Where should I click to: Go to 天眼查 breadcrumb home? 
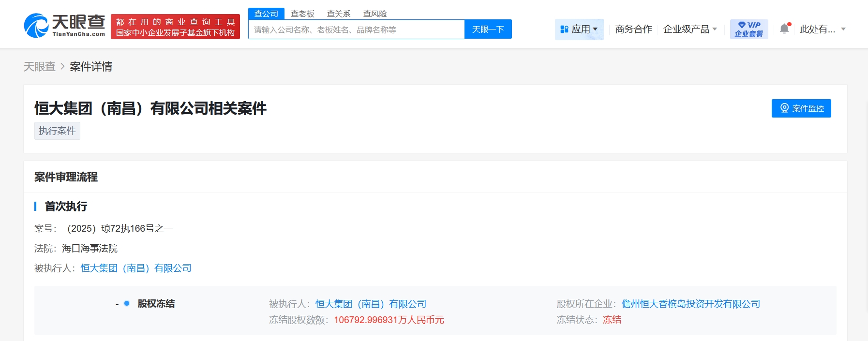40,67
